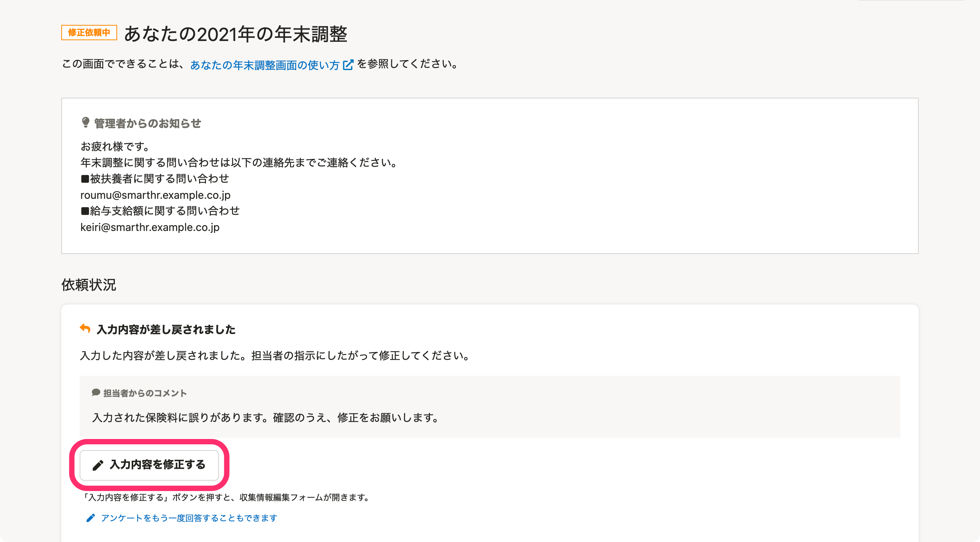Click the speech bubble icon beside 担当者からのコメント
This screenshot has width=980, height=542.
(96, 393)
